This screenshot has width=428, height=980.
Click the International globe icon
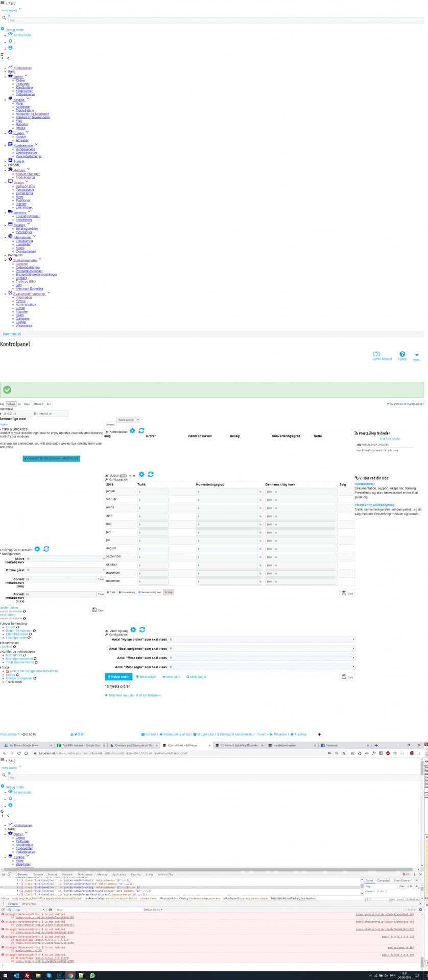[10, 236]
